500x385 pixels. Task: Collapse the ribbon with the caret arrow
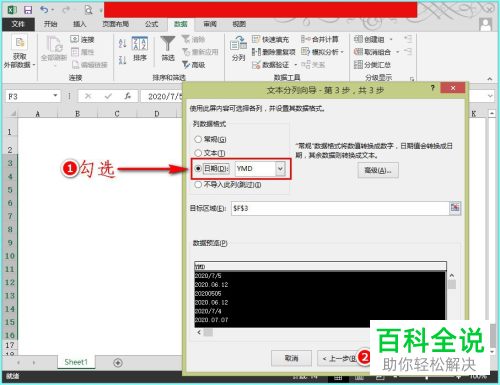pyautogui.click(x=489, y=79)
